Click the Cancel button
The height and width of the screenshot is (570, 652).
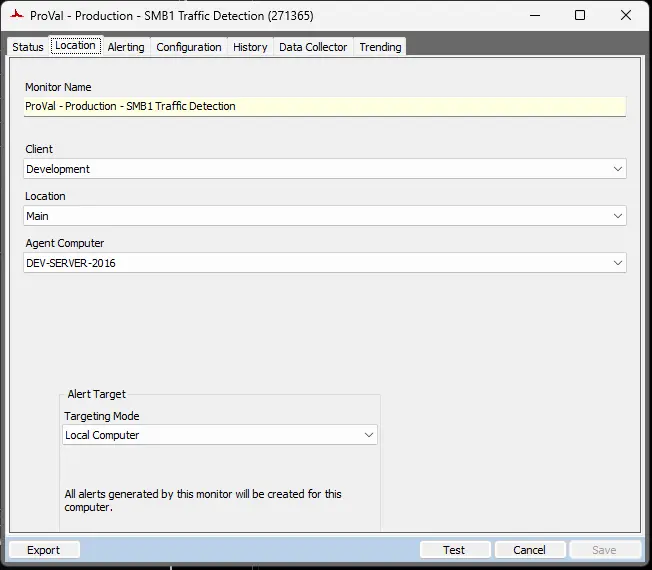(x=530, y=550)
